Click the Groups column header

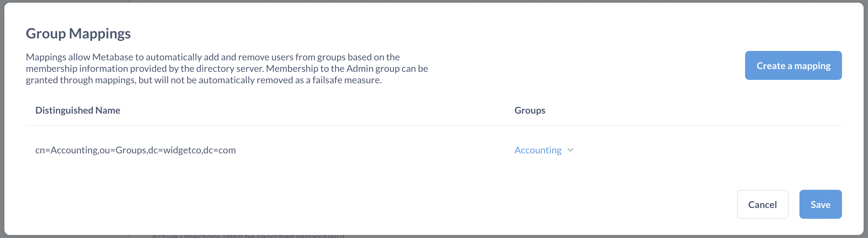(x=530, y=110)
